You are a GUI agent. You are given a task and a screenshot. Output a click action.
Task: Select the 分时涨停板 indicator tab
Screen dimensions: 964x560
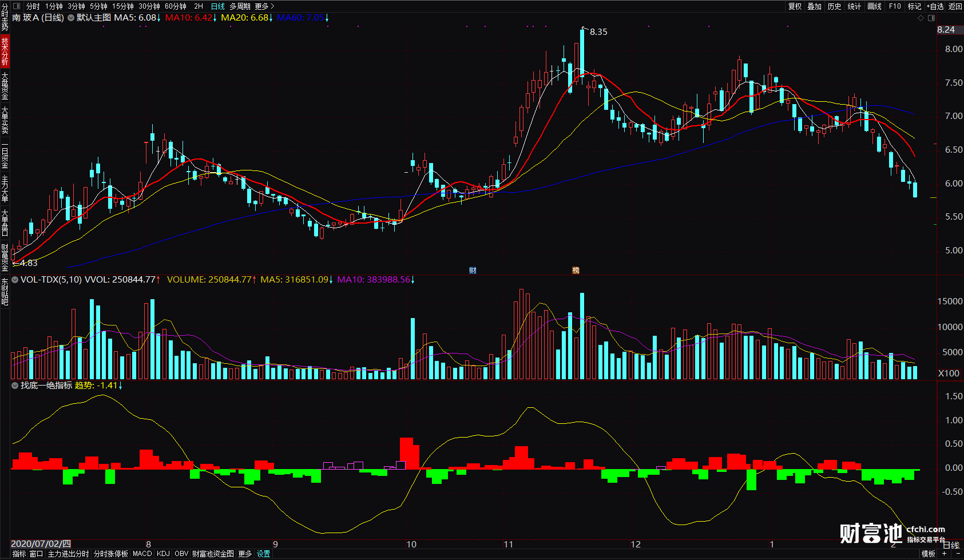pos(111,554)
